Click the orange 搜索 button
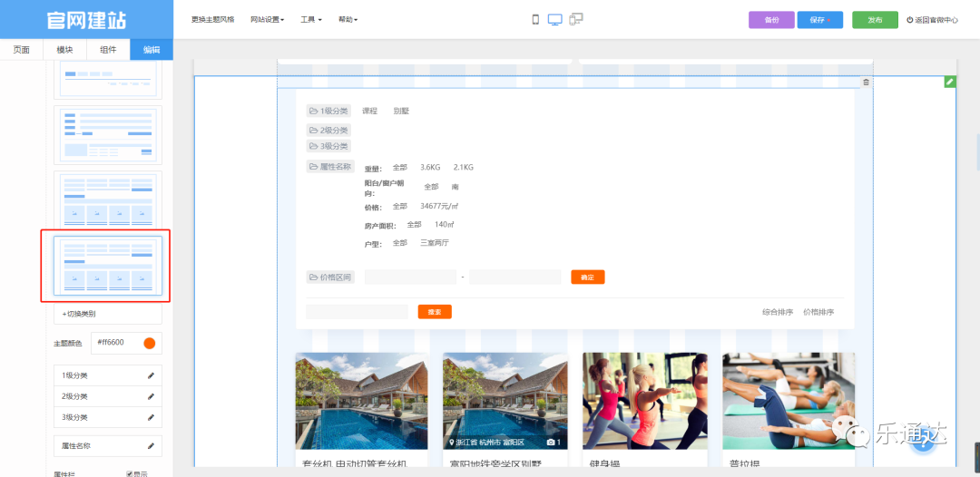The height and width of the screenshot is (477, 980). point(435,312)
